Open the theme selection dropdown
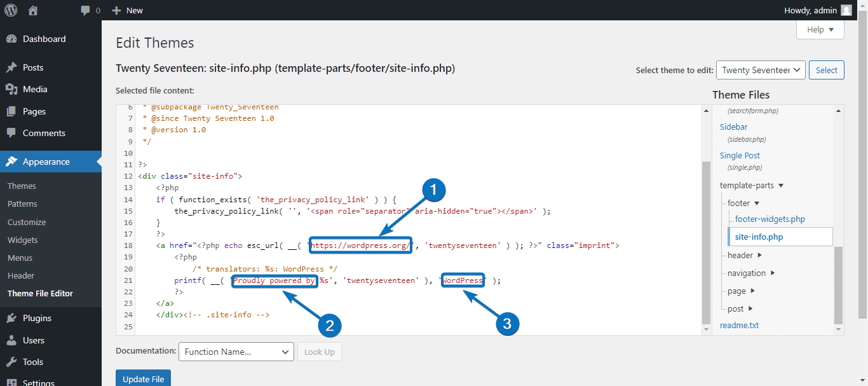Viewport: 868px width, 386px height. point(761,70)
